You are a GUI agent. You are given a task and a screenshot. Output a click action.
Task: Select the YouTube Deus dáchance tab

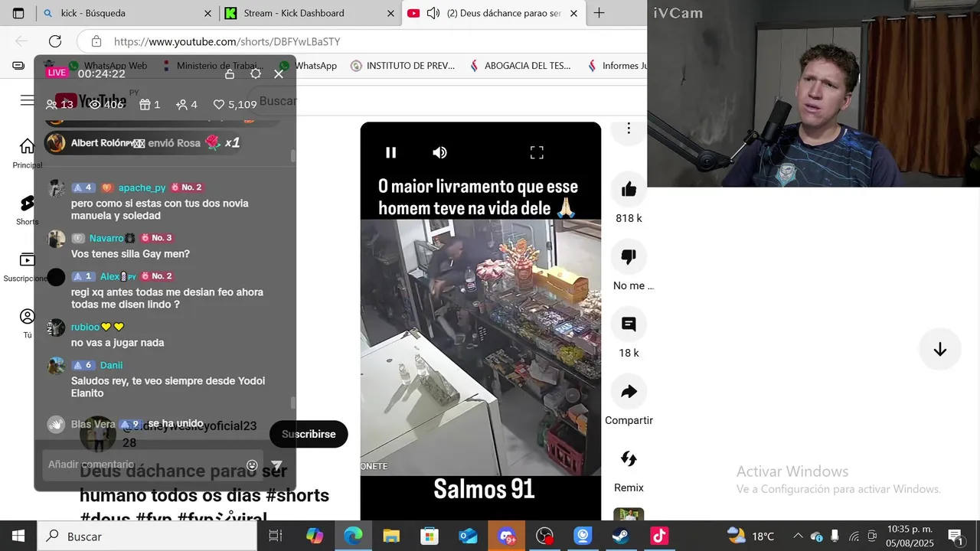pyautogui.click(x=494, y=13)
